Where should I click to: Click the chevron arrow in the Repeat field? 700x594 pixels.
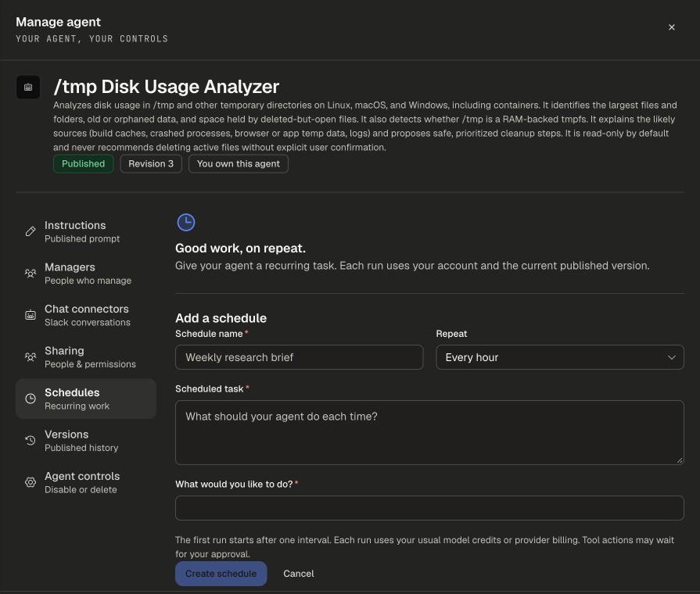tap(671, 357)
